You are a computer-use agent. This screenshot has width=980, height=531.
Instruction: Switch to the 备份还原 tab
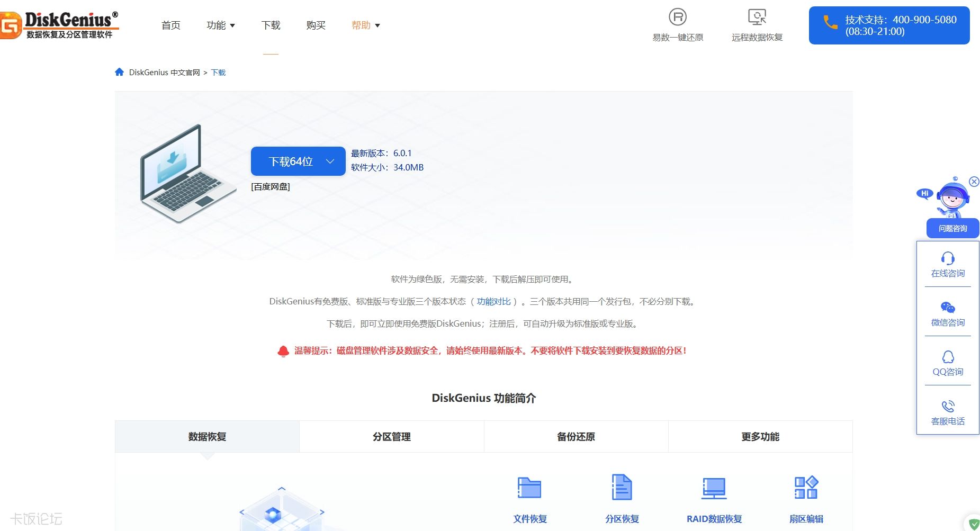point(576,437)
